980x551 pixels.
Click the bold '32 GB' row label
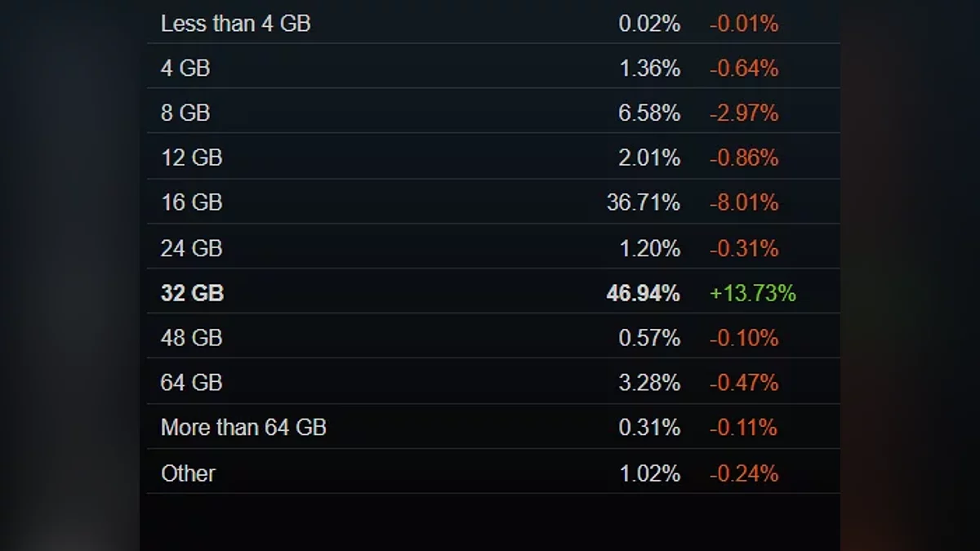coord(192,293)
